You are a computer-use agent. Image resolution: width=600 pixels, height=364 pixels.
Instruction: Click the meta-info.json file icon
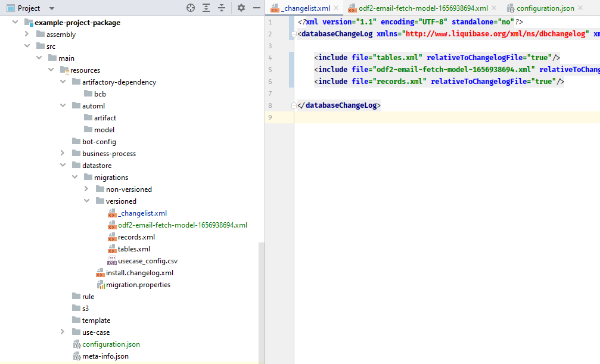click(76, 356)
